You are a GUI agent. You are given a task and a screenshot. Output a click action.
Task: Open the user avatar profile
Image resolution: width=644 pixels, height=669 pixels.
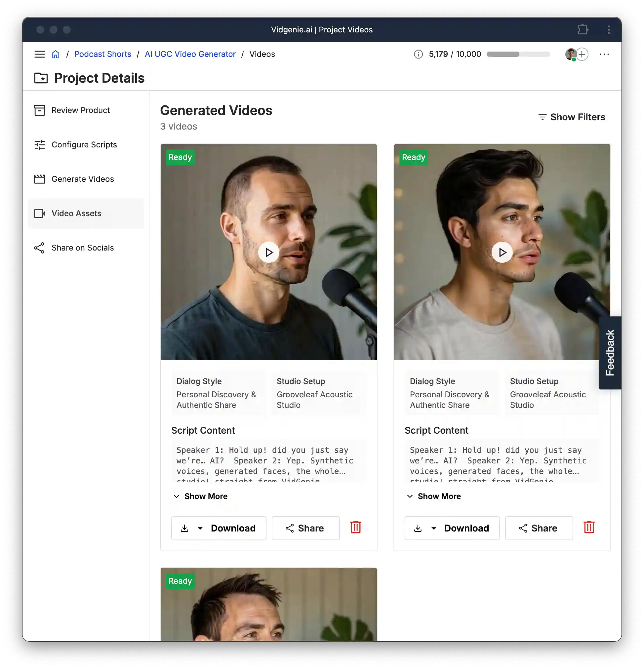[x=571, y=54]
